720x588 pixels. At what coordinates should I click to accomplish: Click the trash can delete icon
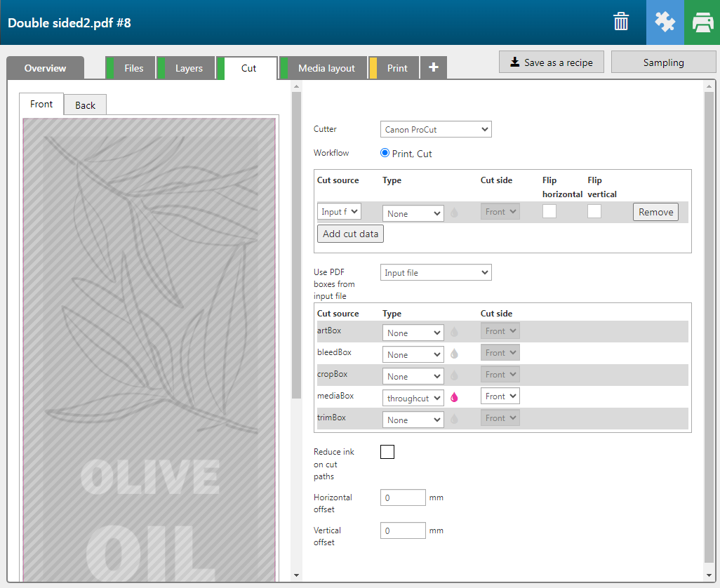[x=621, y=22]
